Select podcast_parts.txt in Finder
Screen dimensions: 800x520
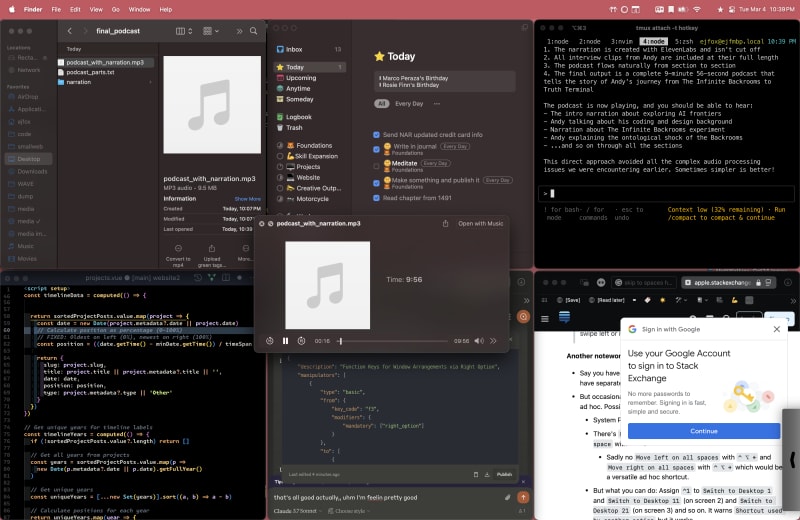coord(90,72)
